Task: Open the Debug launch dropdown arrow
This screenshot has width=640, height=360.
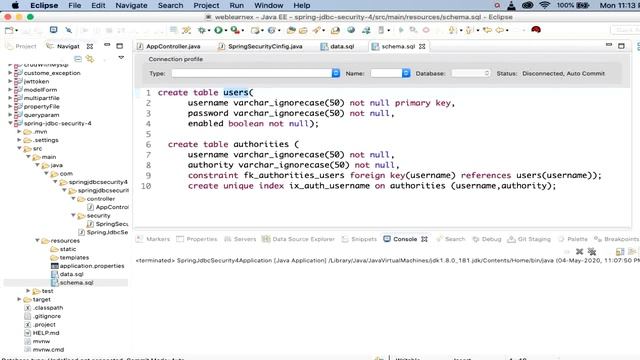Action: (209, 31)
